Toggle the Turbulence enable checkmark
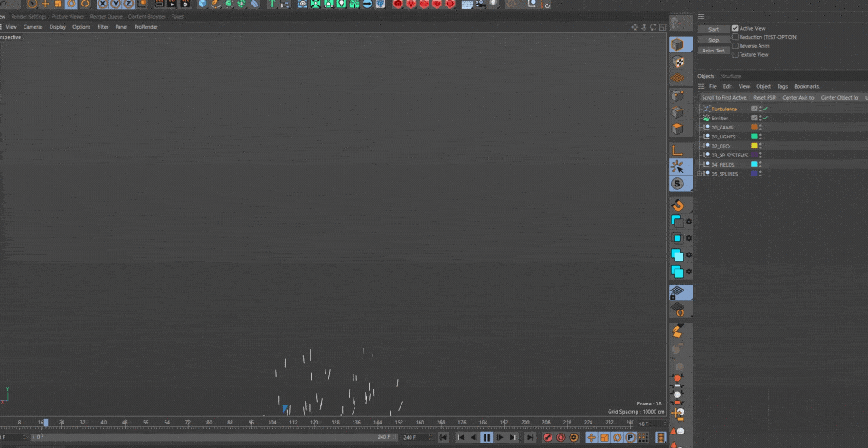Viewport: 868px width, 448px height. tap(766, 109)
